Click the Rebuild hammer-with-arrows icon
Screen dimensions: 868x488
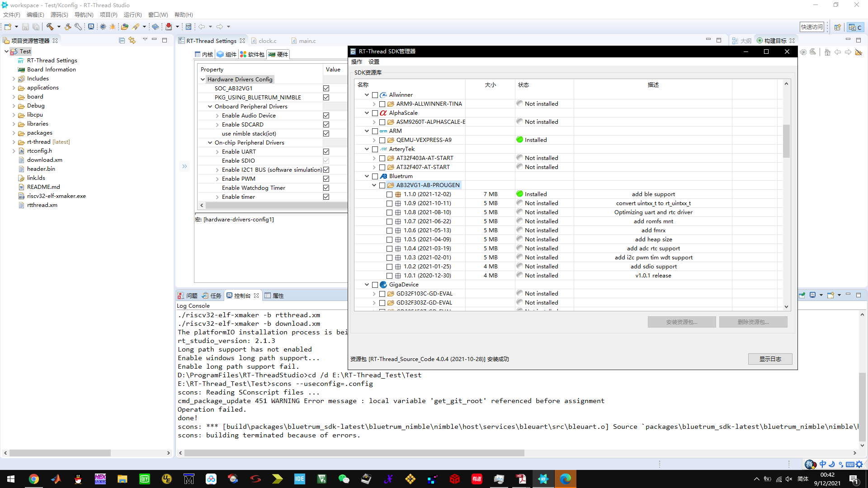(68, 27)
